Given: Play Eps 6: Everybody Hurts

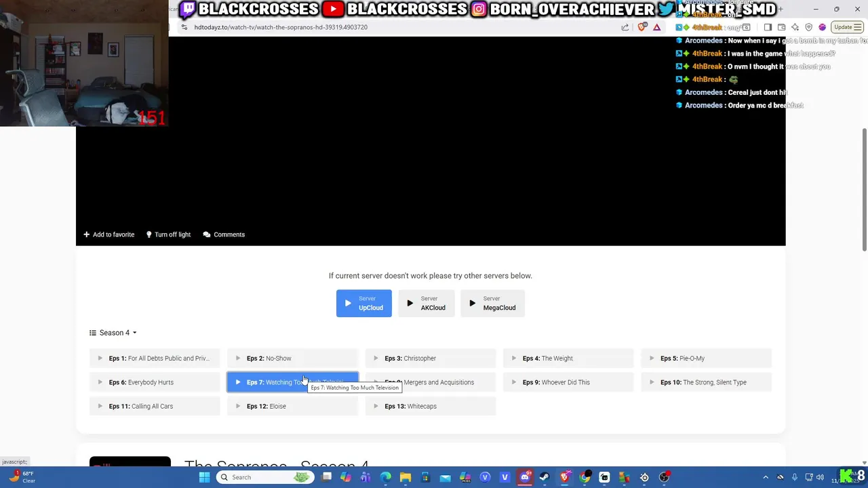Looking at the screenshot, I should [x=155, y=382].
